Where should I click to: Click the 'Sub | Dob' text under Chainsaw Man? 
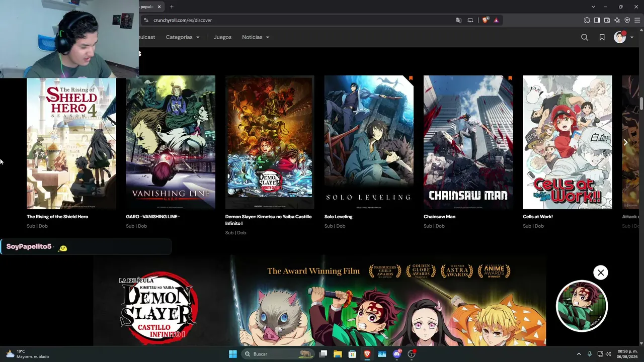pos(434,226)
